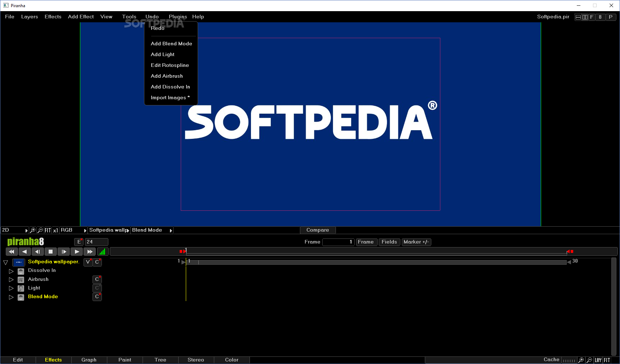Click the Dissolve In effect icon

click(x=21, y=271)
